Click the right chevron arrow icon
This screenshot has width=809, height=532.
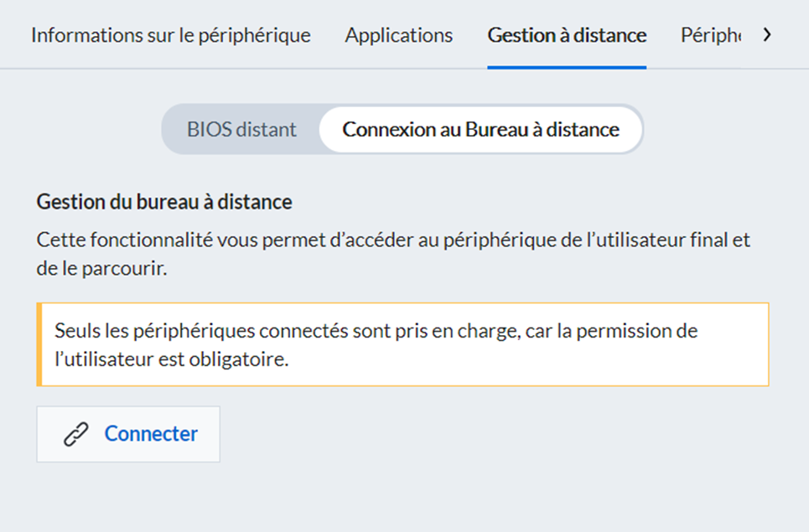point(768,35)
